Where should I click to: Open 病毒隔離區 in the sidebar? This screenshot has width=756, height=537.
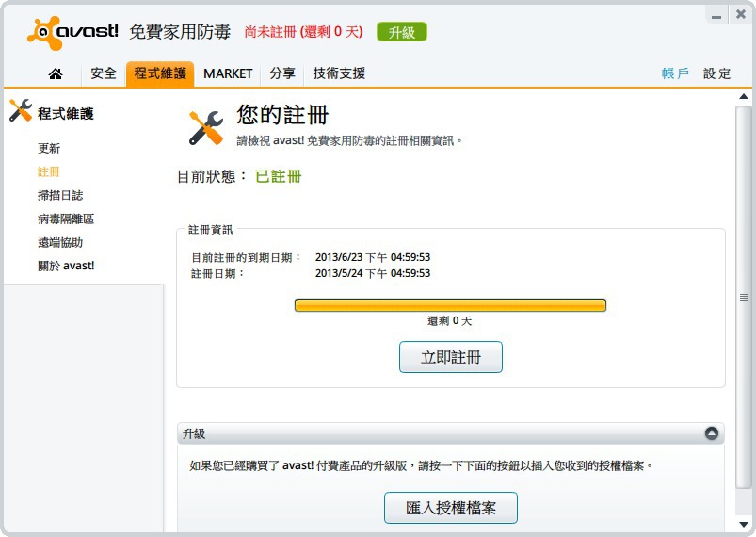(66, 220)
